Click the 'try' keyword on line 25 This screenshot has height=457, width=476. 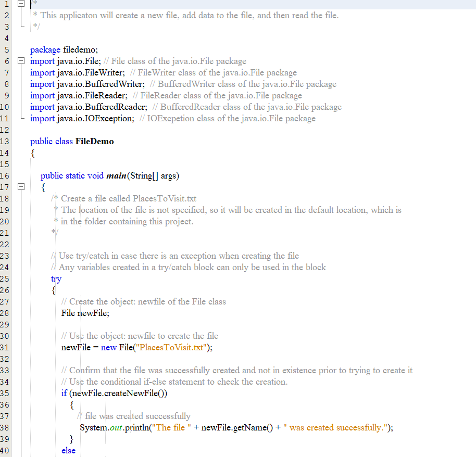pos(56,279)
